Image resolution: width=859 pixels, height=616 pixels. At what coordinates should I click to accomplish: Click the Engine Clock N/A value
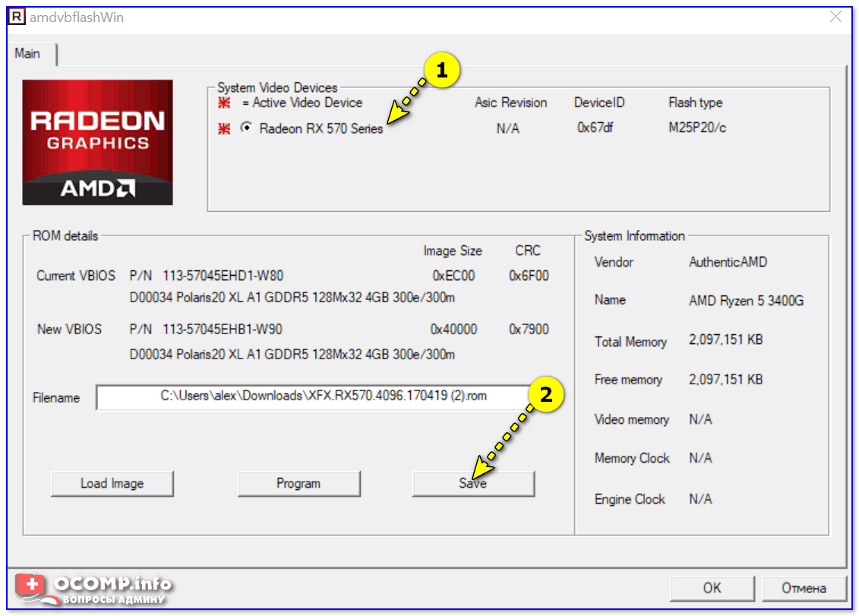[x=700, y=499]
